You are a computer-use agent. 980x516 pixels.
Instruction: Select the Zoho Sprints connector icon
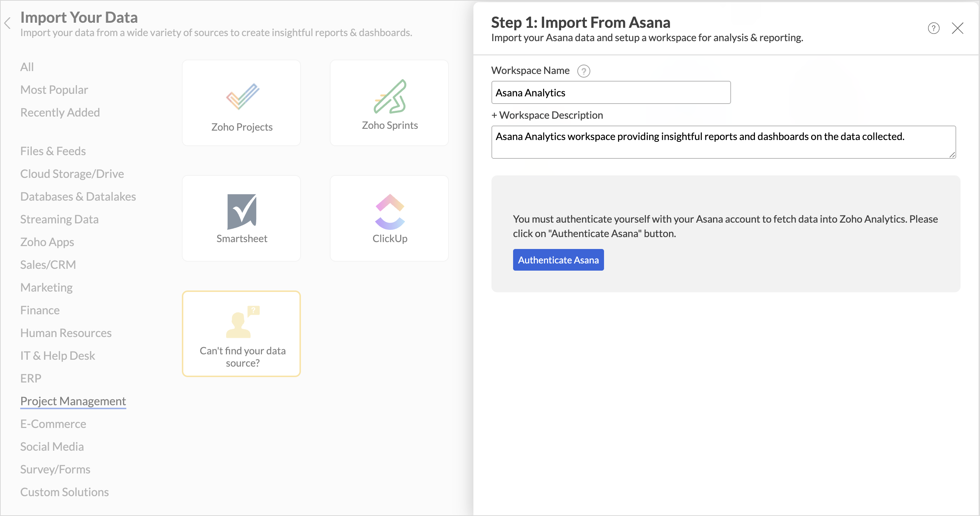(x=390, y=97)
